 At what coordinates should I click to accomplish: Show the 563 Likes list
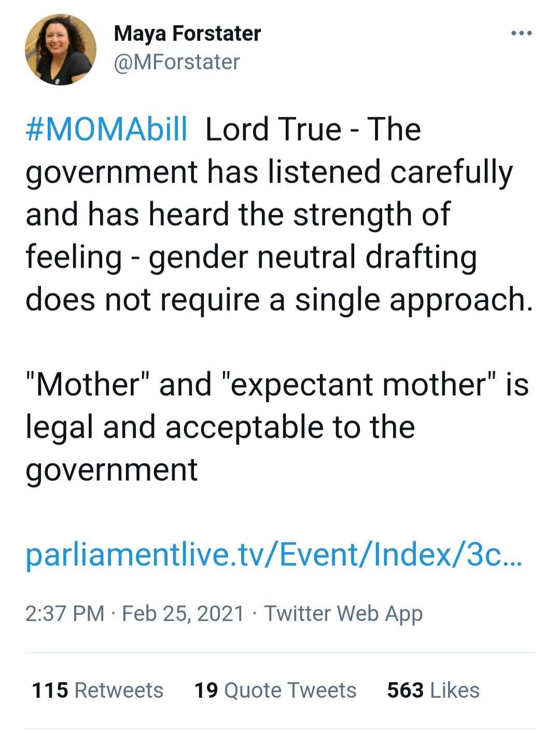pyautogui.click(x=433, y=691)
